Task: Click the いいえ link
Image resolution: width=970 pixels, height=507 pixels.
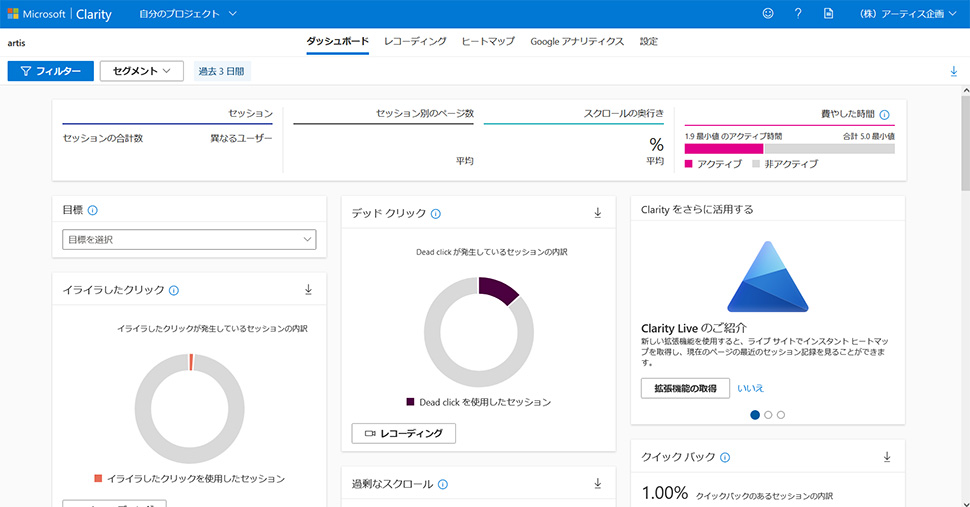Action: click(750, 388)
